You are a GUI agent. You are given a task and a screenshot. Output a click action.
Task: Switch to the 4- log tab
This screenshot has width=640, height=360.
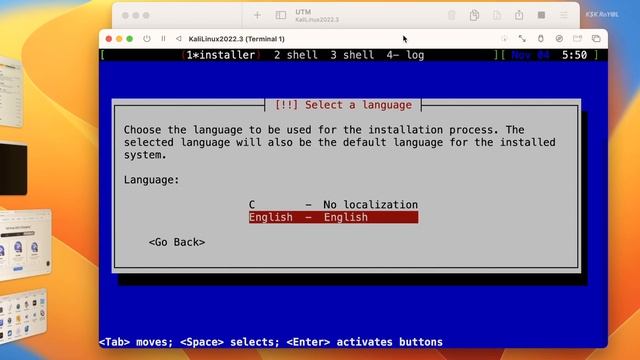click(405, 55)
